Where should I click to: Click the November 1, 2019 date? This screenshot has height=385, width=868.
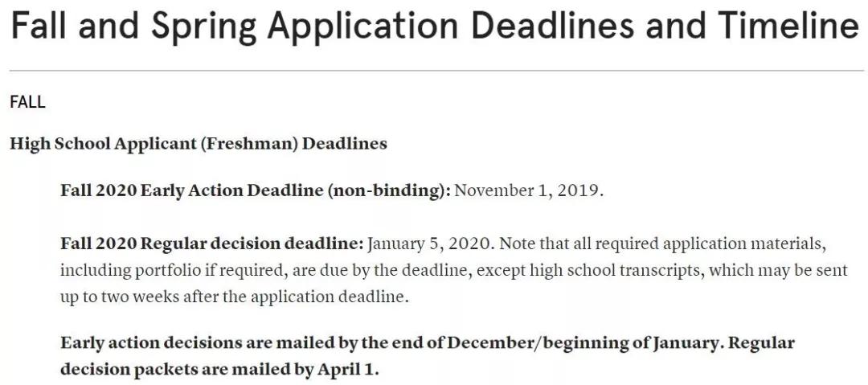pos(526,190)
